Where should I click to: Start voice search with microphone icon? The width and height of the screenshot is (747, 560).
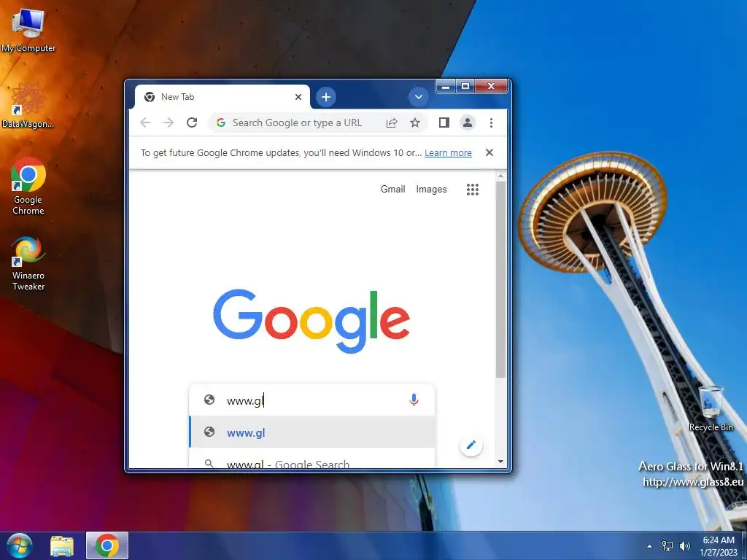click(x=414, y=400)
